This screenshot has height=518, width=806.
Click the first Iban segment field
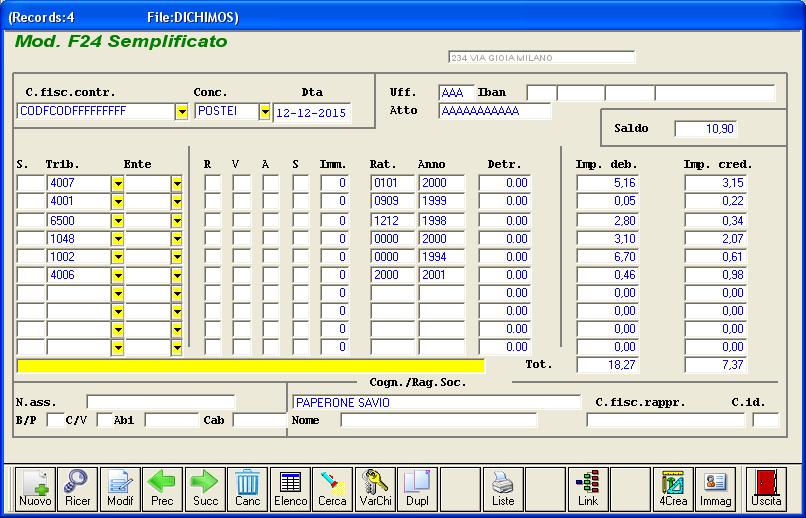click(541, 93)
